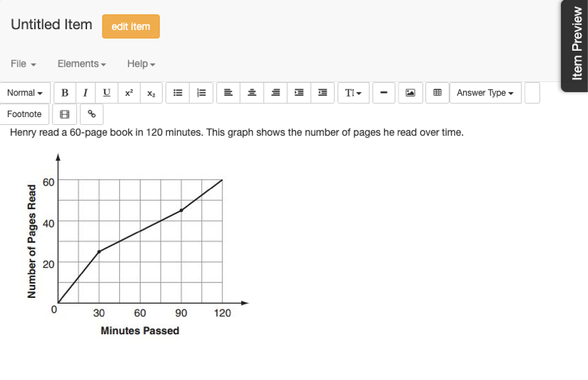
Task: Toggle bold formatting
Action: click(65, 93)
